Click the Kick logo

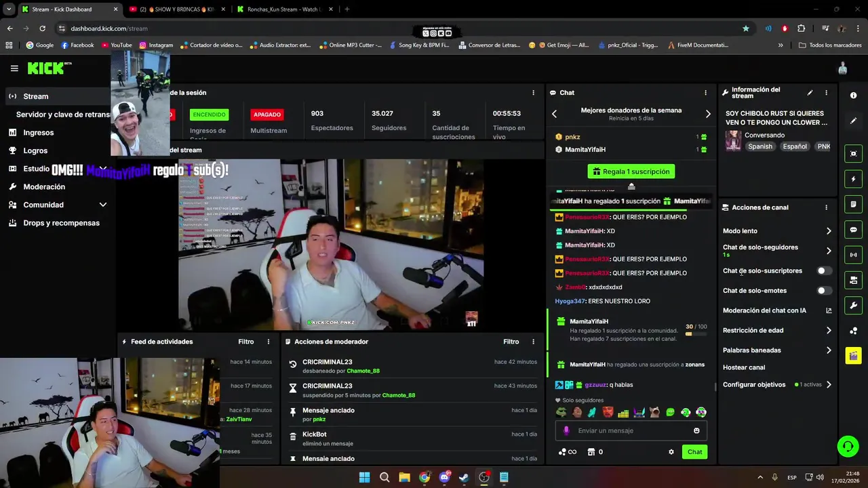point(49,68)
